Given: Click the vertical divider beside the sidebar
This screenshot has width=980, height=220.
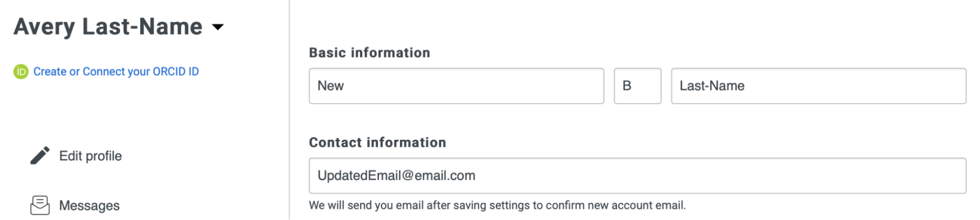Looking at the screenshot, I should click(289, 110).
